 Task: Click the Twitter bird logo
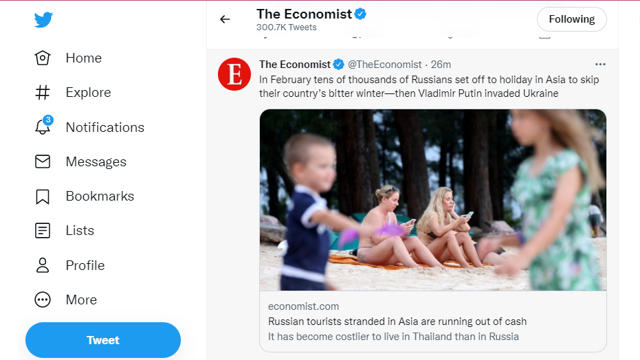pyautogui.click(x=43, y=20)
